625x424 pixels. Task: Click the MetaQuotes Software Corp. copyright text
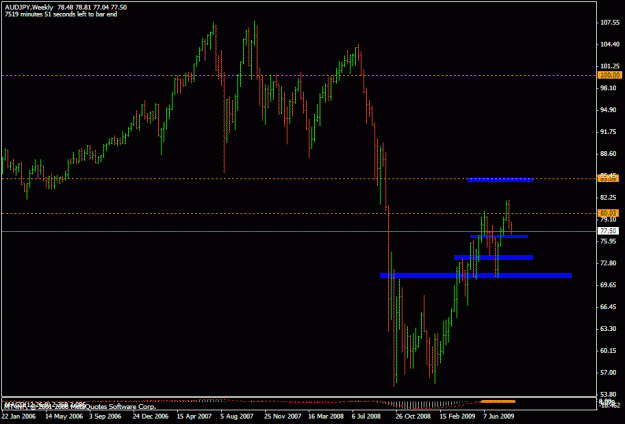pyautogui.click(x=80, y=406)
